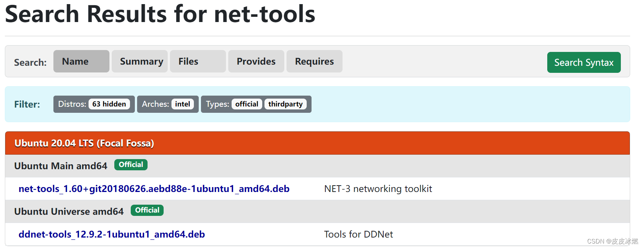Click the intel architecture badge

[183, 104]
